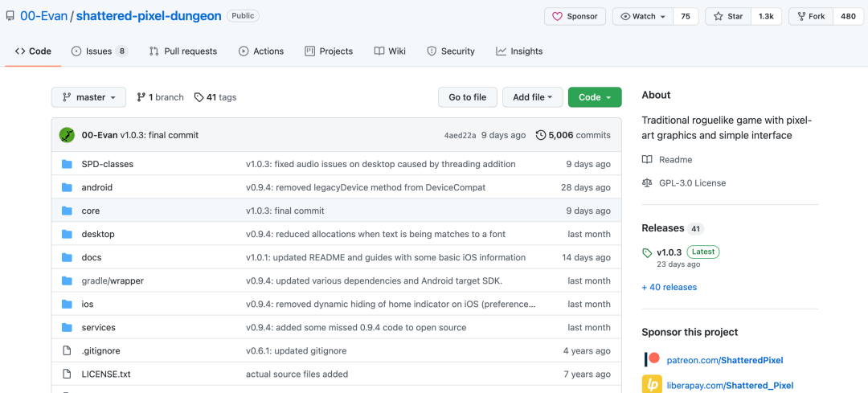The width and height of the screenshot is (868, 393).
Task: Click the services folder icon
Action: click(67, 327)
